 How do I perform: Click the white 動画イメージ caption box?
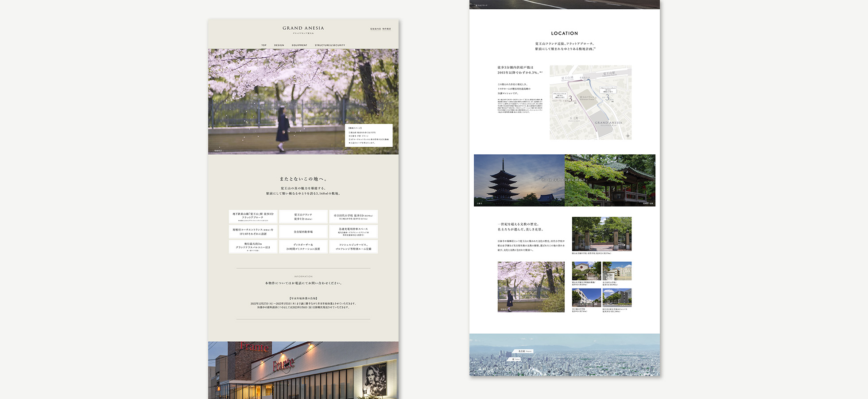pyautogui.click(x=369, y=135)
